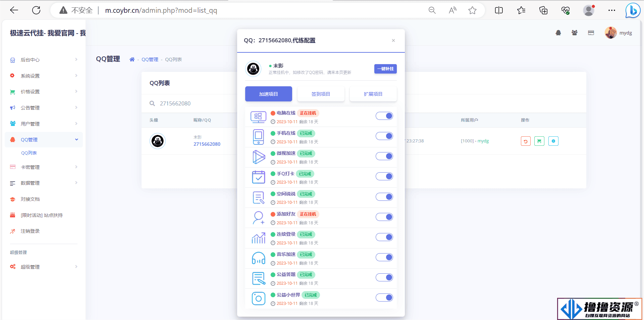Toggle the 公益答题 switch
The width and height of the screenshot is (644, 320).
click(384, 277)
